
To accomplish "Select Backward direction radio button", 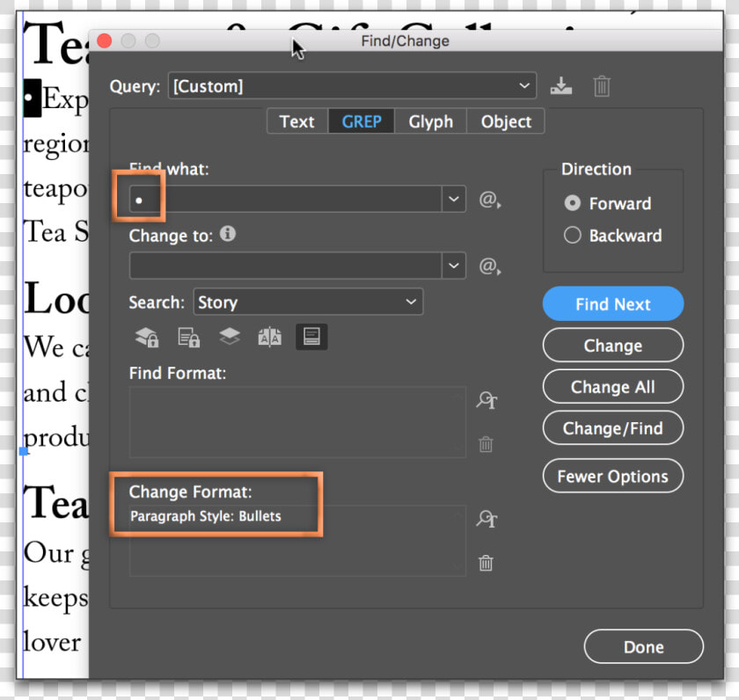I will (572, 235).
